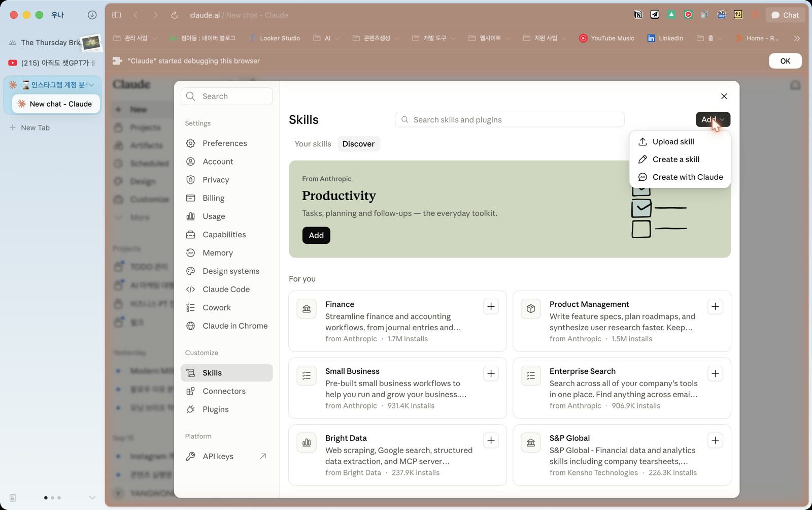This screenshot has width=812, height=510.
Task: Add the Productivity featured toolkit
Action: pyautogui.click(x=316, y=235)
